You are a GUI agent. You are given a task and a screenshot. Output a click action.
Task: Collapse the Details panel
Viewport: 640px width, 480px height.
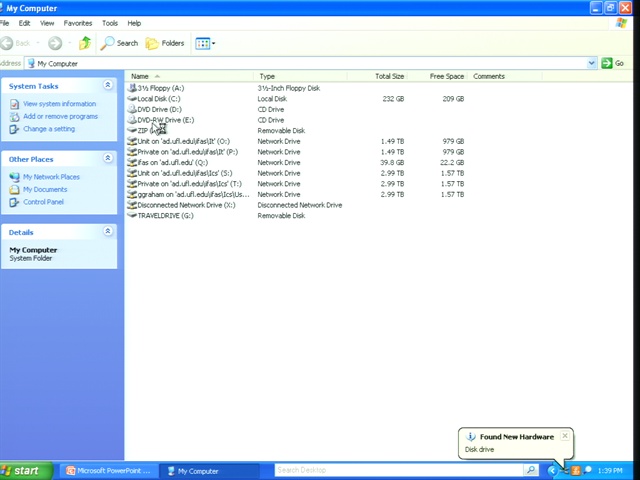tap(108, 231)
